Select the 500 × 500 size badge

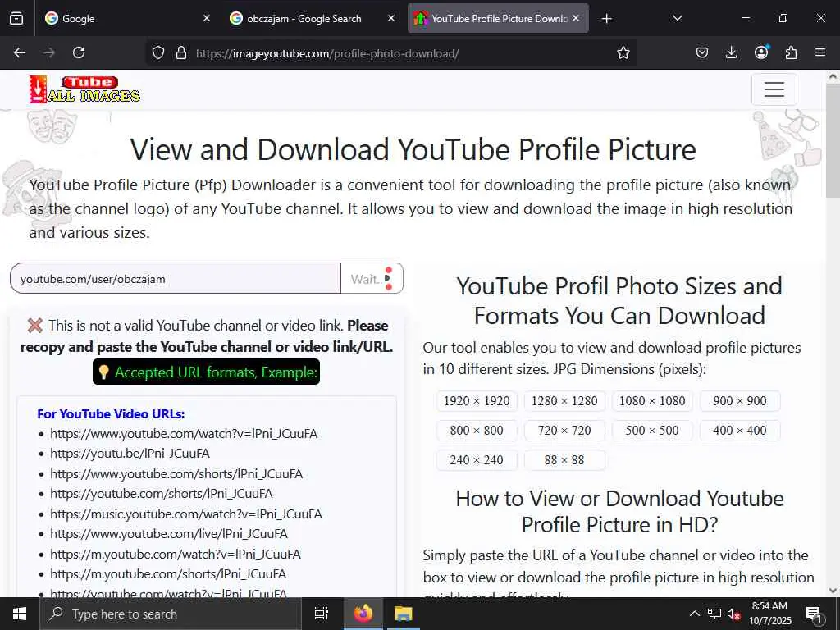[x=652, y=430]
